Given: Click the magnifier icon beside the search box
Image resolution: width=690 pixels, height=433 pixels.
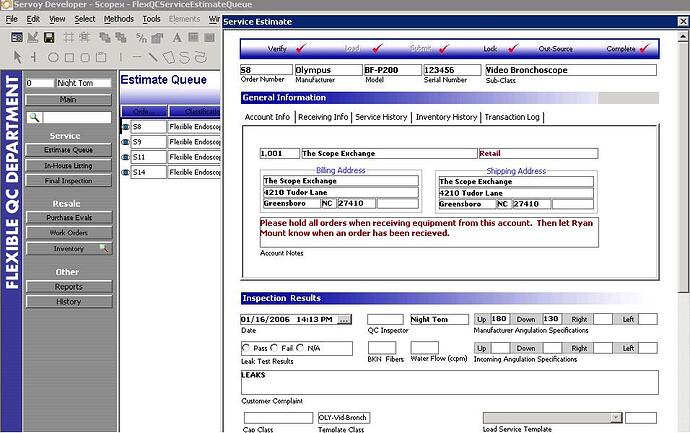Looking at the screenshot, I should click(x=34, y=117).
